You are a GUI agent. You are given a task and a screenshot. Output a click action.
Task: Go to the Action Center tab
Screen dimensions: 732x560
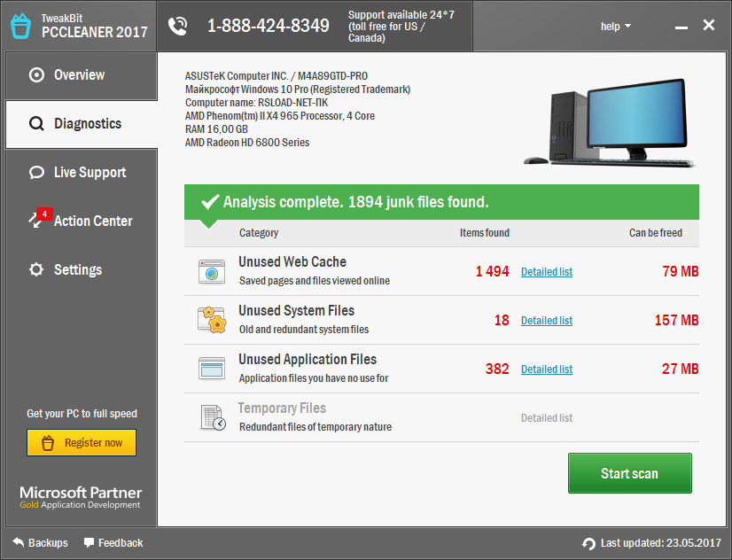[x=82, y=222]
